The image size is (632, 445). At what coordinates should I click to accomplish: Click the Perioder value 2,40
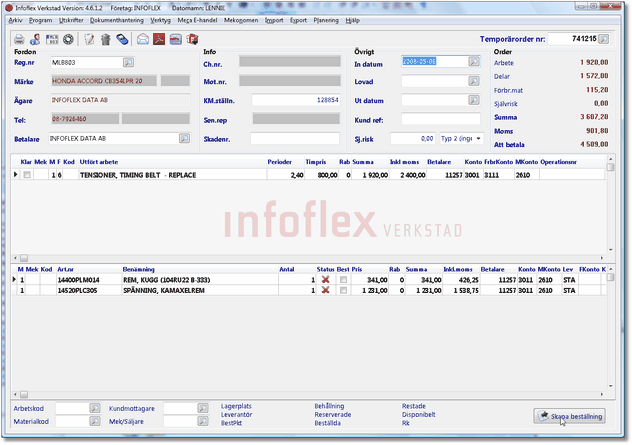pyautogui.click(x=297, y=175)
